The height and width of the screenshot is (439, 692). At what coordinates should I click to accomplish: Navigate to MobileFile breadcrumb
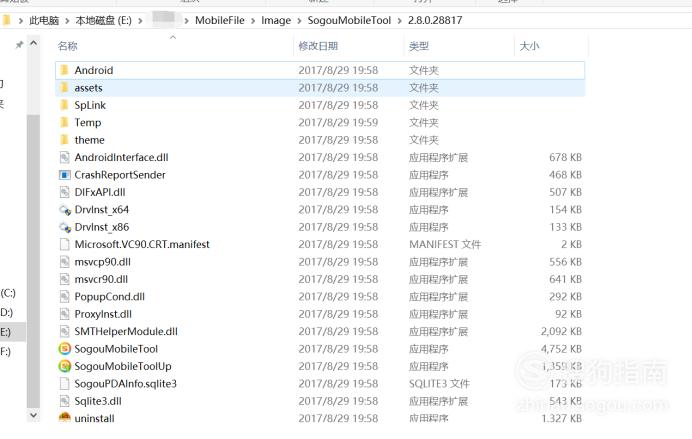click(220, 20)
